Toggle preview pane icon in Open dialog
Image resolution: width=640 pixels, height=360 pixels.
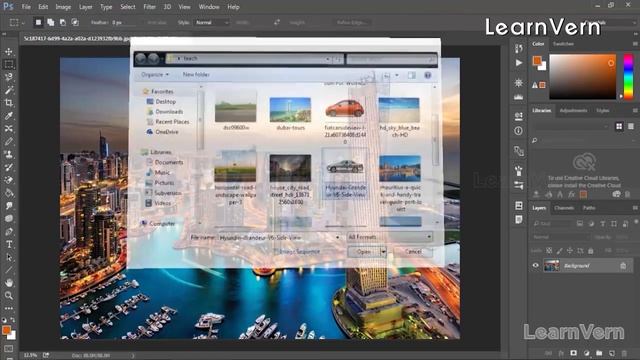point(412,75)
